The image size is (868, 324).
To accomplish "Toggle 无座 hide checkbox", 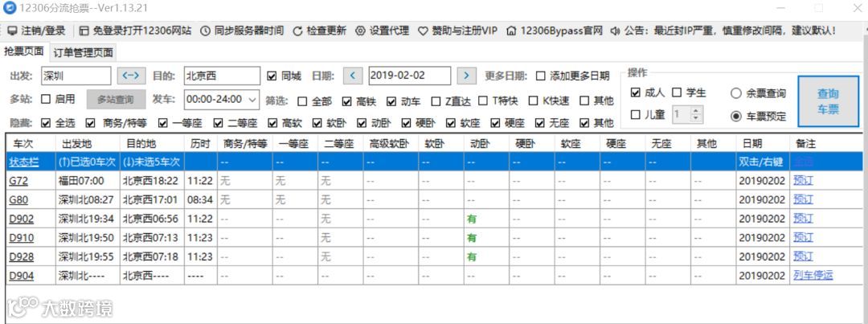I will [540, 122].
